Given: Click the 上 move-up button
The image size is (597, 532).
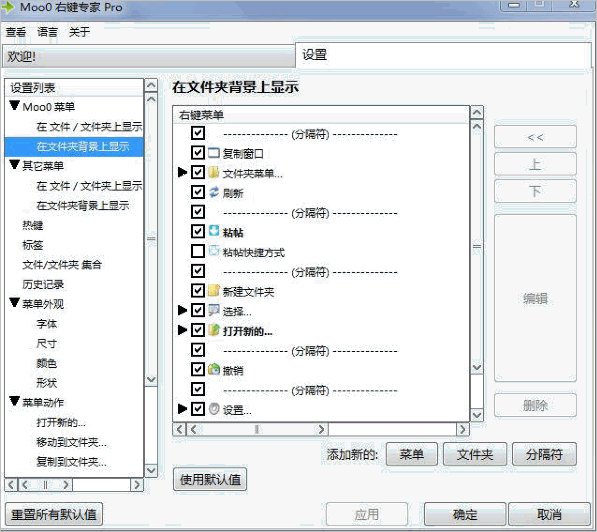Looking at the screenshot, I should click(x=535, y=164).
